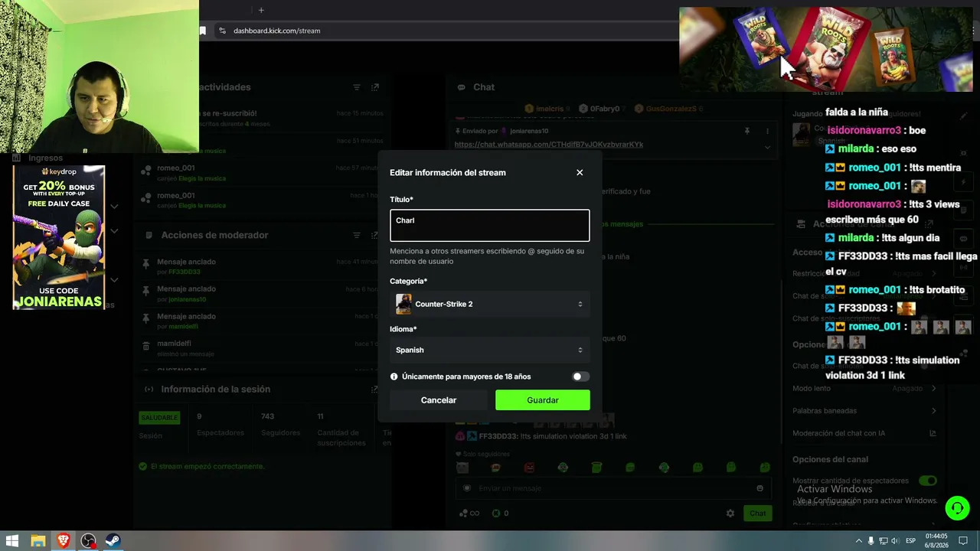Click the trash icon beside mamidelfi entry

coord(146,346)
